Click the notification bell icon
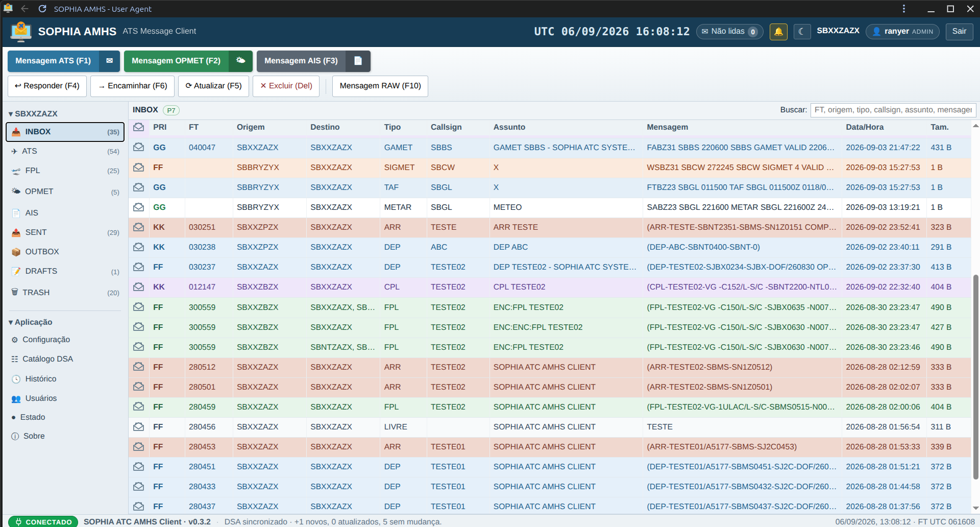This screenshot has width=980, height=527. (x=778, y=31)
